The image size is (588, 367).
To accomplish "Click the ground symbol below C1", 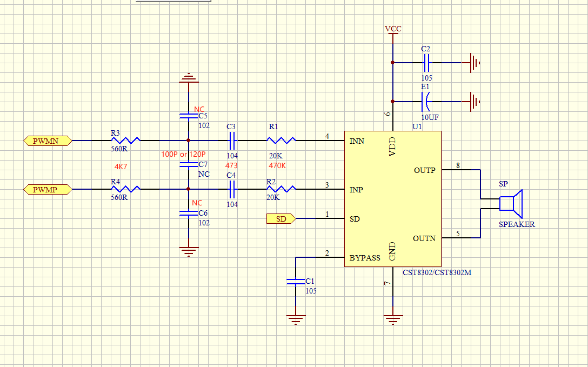I will (x=296, y=320).
